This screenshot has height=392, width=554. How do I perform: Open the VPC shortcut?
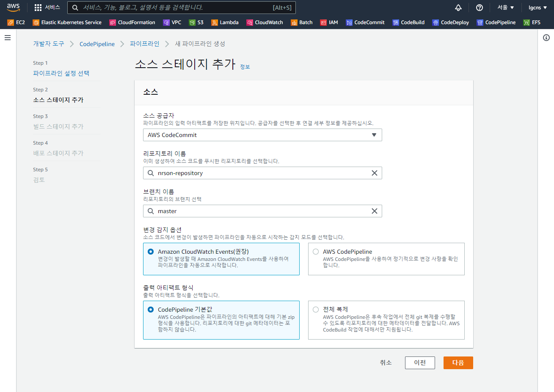[172, 22]
